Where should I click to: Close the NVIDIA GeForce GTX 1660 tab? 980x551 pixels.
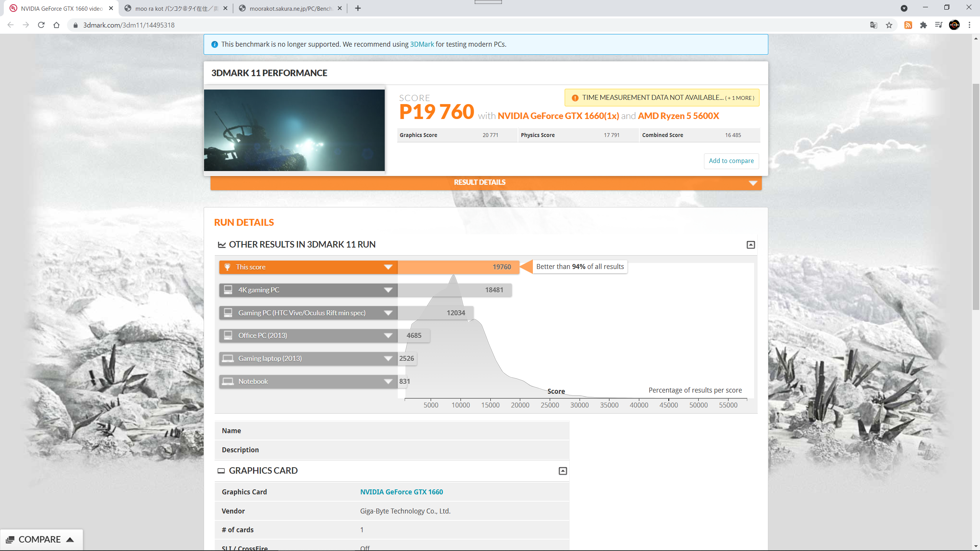(x=111, y=8)
